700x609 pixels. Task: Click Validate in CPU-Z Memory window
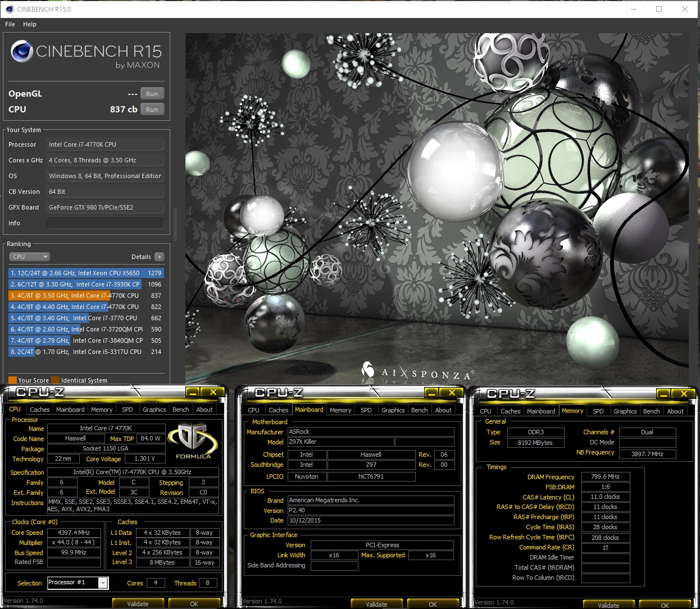pyautogui.click(x=608, y=606)
